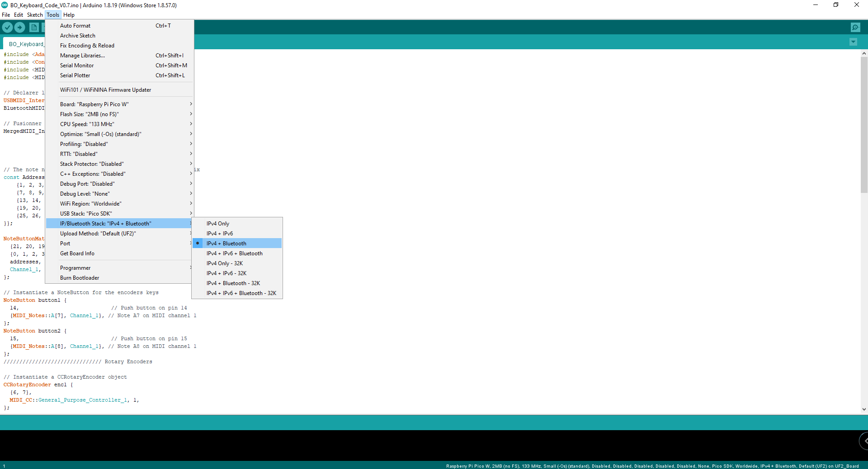Screen dimensions: 868x469
Task: Expand WiFi Region: "Worldwide" submenu
Action: (120, 204)
